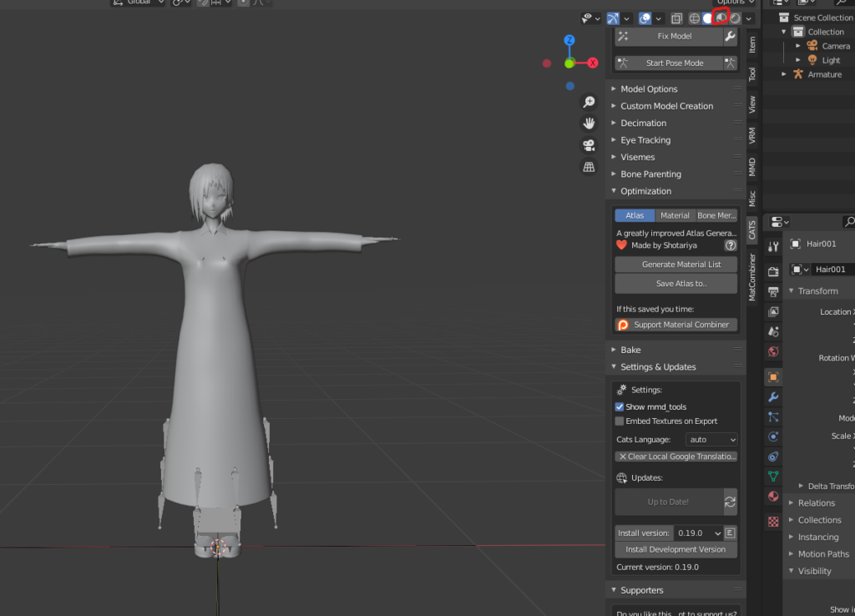Open the MMD sidebar tab
Viewport: 855px width, 616px height.
[752, 167]
